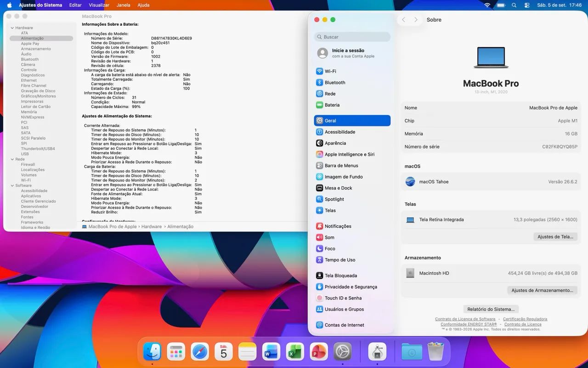Viewport: 588px width, 368px height.
Task: Focus the Buscar search field
Action: tap(352, 37)
